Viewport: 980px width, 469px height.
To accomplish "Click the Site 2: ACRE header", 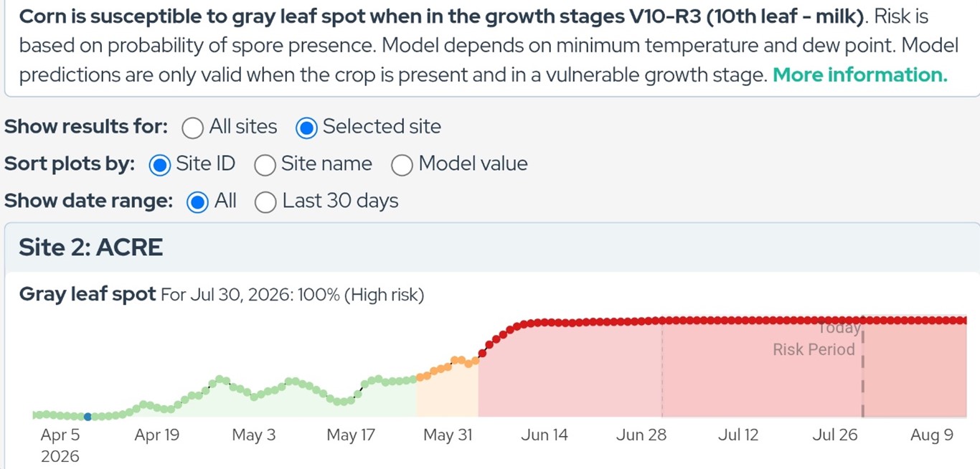I will tap(91, 247).
